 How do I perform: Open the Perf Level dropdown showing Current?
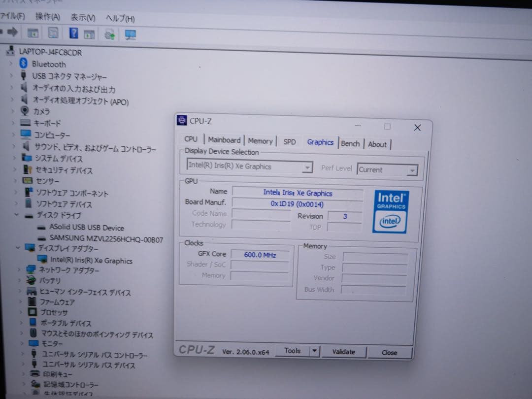(x=412, y=169)
